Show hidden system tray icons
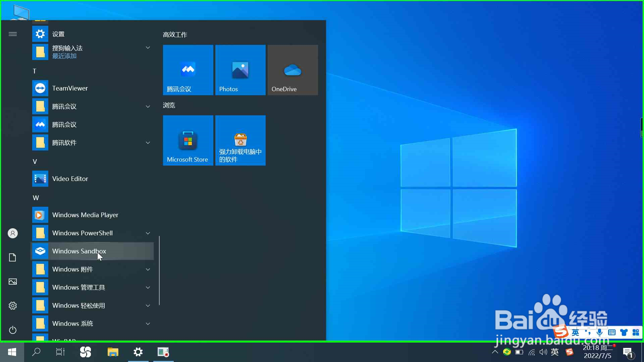The width and height of the screenshot is (644, 362). [495, 352]
